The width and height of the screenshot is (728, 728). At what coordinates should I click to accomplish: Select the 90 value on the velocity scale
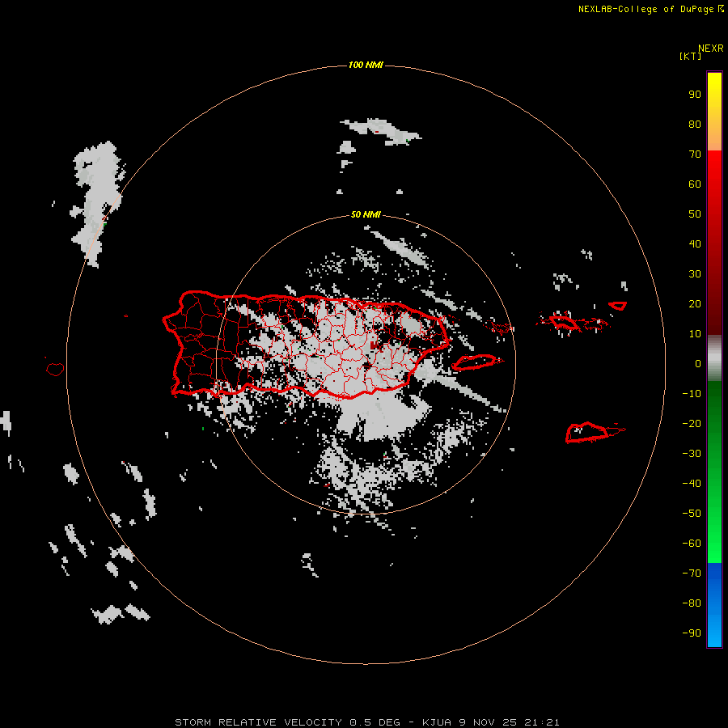click(695, 95)
